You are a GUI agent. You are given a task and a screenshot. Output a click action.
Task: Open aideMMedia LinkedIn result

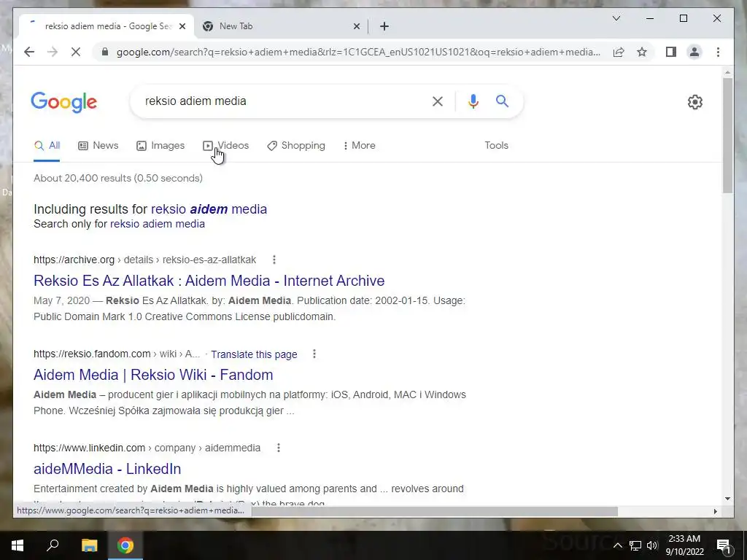(x=107, y=469)
